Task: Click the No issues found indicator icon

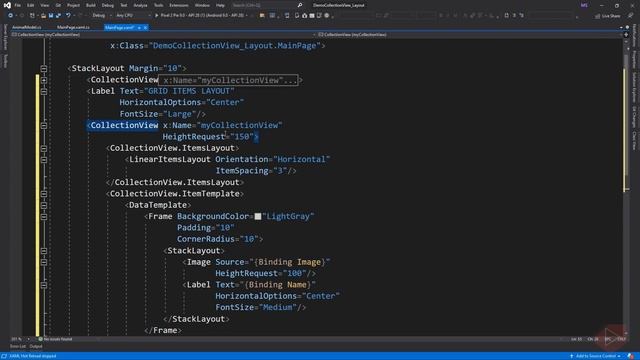Action: click(x=40, y=339)
